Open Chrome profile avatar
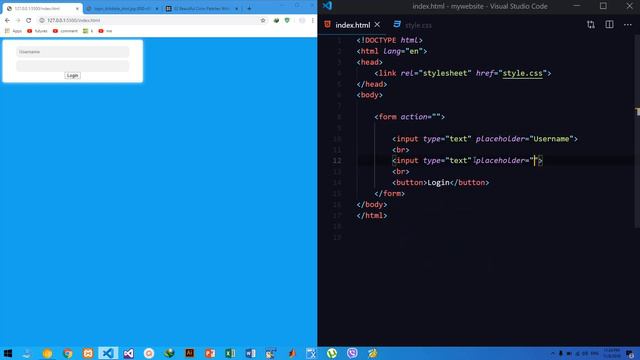Screen dimensions: 640x360 point(302,20)
